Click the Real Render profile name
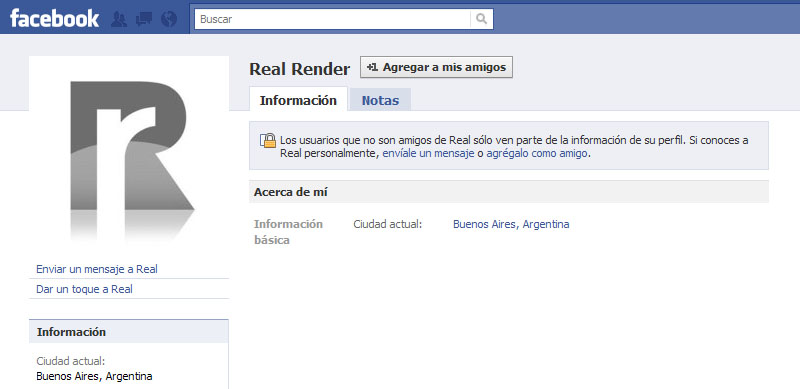 point(300,69)
